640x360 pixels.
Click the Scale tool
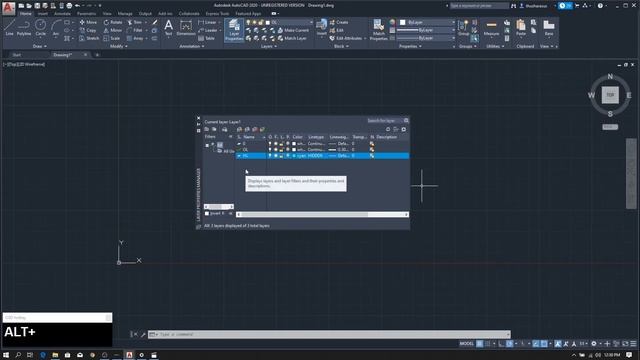pos(112,38)
